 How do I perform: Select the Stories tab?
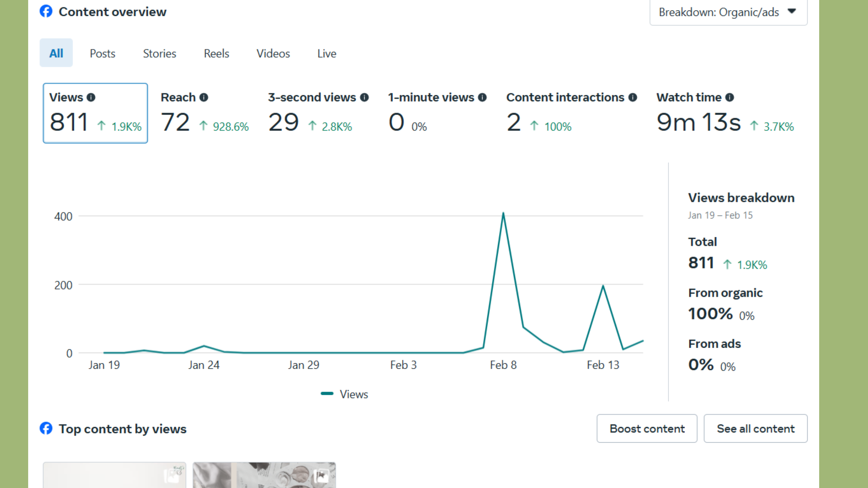click(159, 53)
